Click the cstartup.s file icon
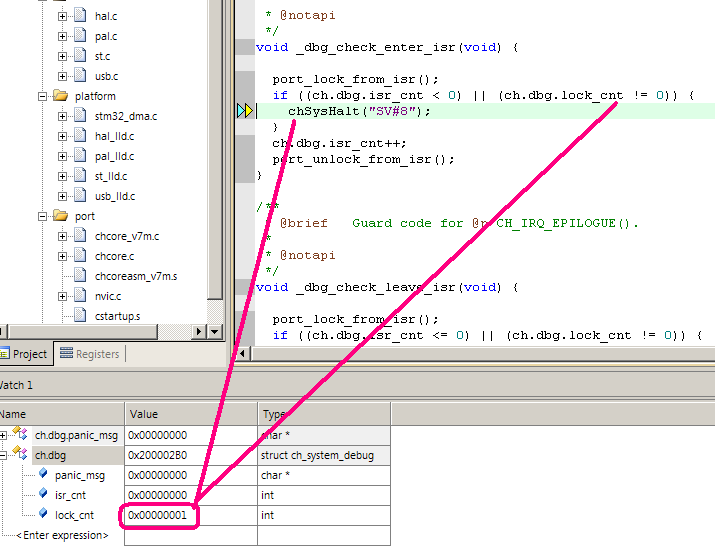This screenshot has height=556, width=715. tap(80, 315)
